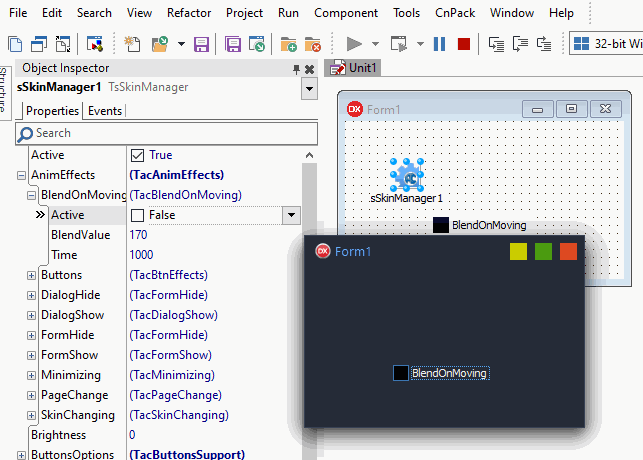Click the Trace Into icon
The height and width of the screenshot is (460, 643).
pos(496,44)
